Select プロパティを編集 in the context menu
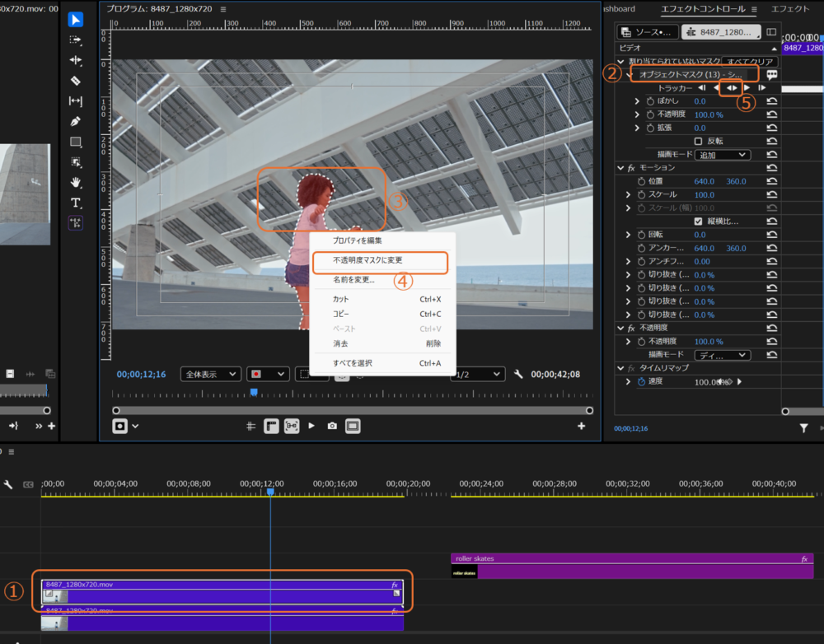Viewport: 824px width, 644px height. [x=358, y=240]
